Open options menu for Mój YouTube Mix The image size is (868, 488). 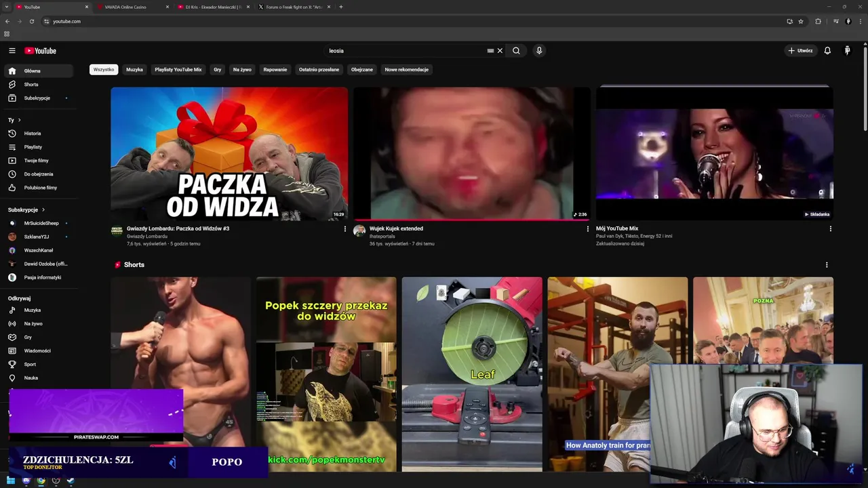[830, 229]
